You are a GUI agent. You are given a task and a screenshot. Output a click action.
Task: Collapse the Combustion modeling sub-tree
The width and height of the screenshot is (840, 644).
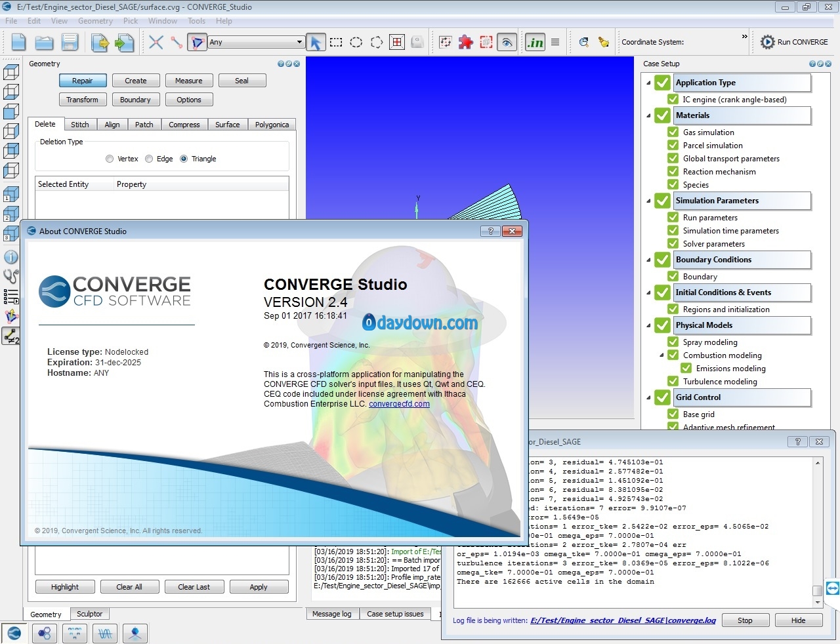point(661,355)
